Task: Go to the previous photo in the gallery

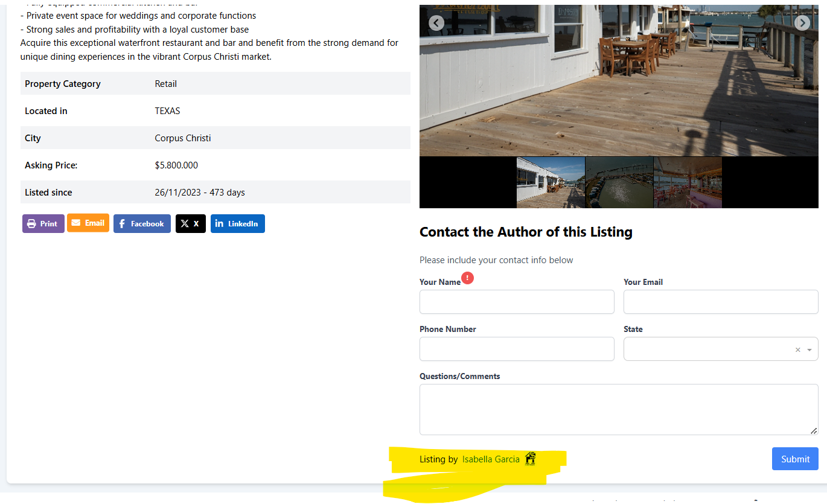Action: (436, 23)
